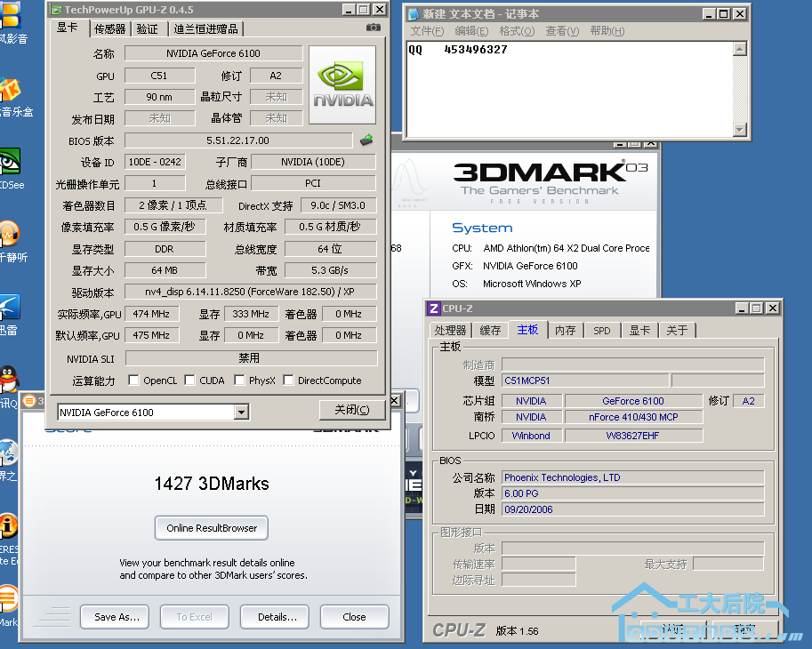Switch to CPU-Z 处理器 tab

tap(450, 331)
